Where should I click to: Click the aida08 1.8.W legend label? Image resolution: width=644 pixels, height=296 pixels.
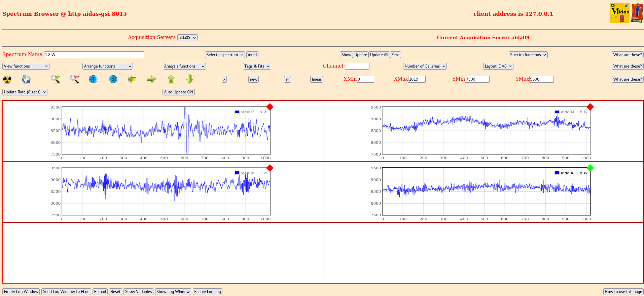(x=574, y=173)
